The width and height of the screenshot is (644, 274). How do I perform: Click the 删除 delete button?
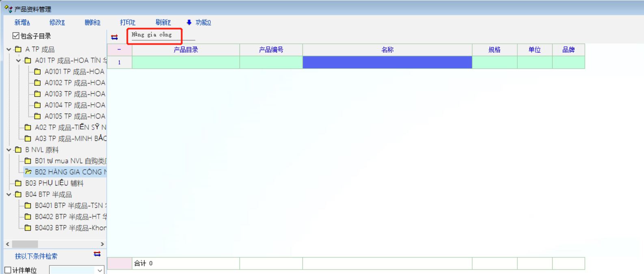(92, 22)
